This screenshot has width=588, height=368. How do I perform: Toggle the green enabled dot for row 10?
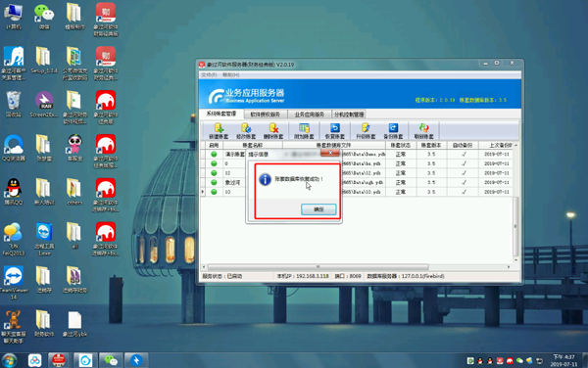click(x=214, y=192)
